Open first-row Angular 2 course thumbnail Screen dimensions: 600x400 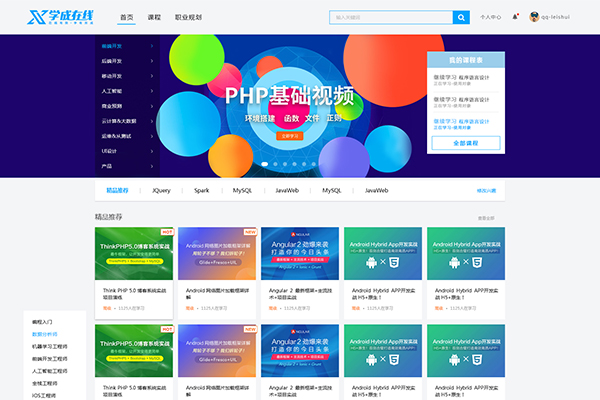tap(300, 253)
